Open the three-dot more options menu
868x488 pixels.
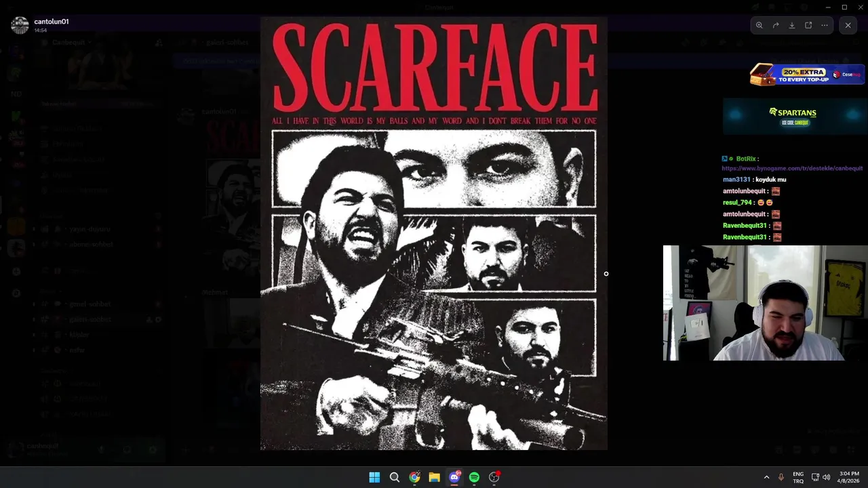click(825, 26)
